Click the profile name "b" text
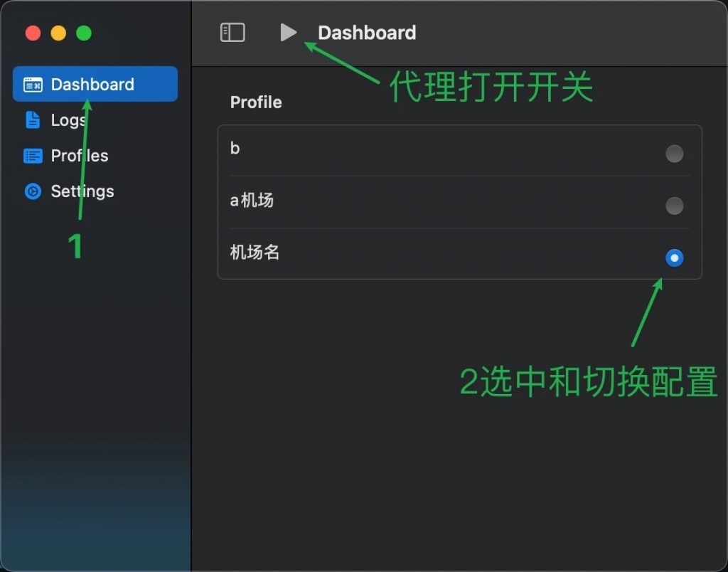728x572 pixels. tap(235, 149)
